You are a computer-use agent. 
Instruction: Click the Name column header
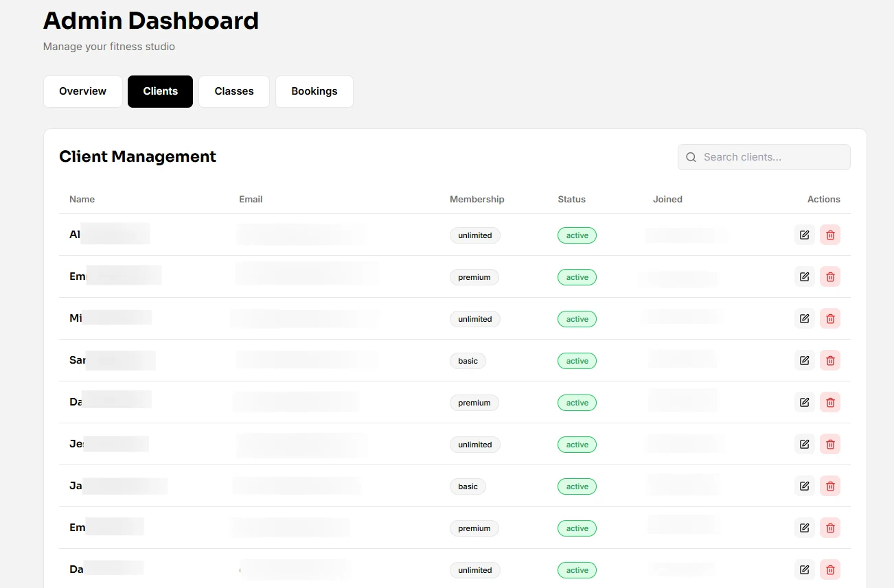pyautogui.click(x=82, y=199)
